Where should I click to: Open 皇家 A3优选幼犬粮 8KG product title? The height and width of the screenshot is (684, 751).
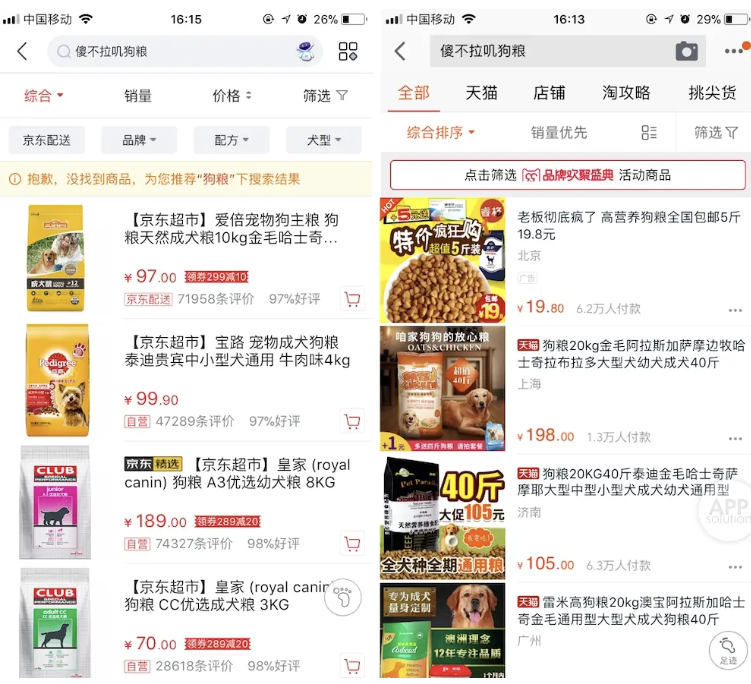click(237, 473)
